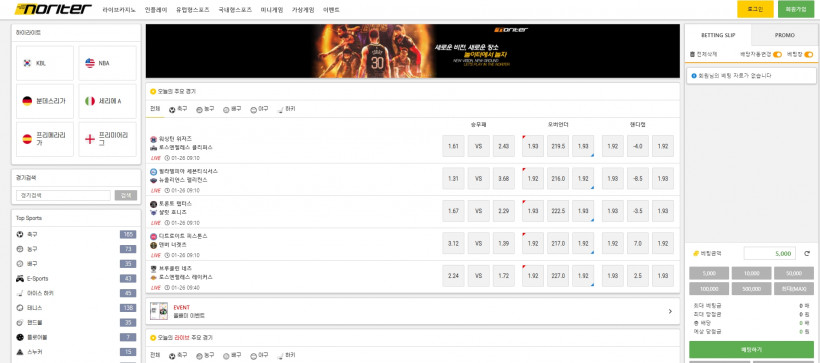820x363 pixels.
Task: Click the yellow login button
Action: tap(755, 9)
